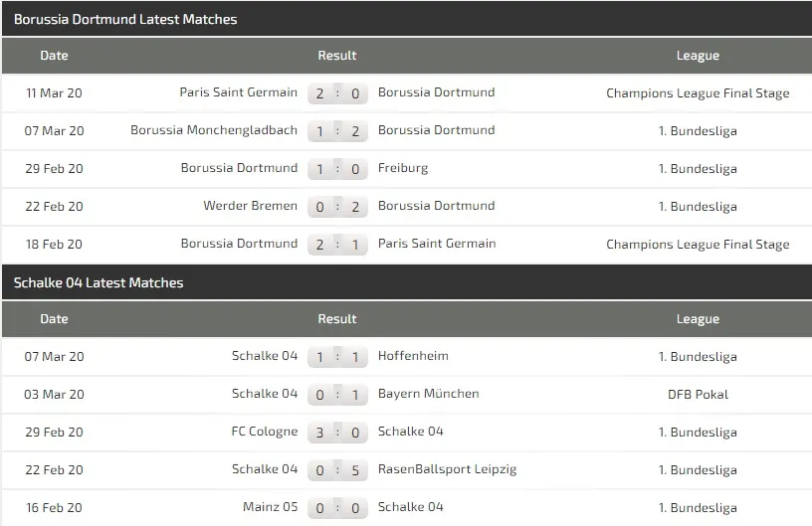This screenshot has width=812, height=526.
Task: Open Borussia Monchengladbach team link
Action: tap(214, 130)
